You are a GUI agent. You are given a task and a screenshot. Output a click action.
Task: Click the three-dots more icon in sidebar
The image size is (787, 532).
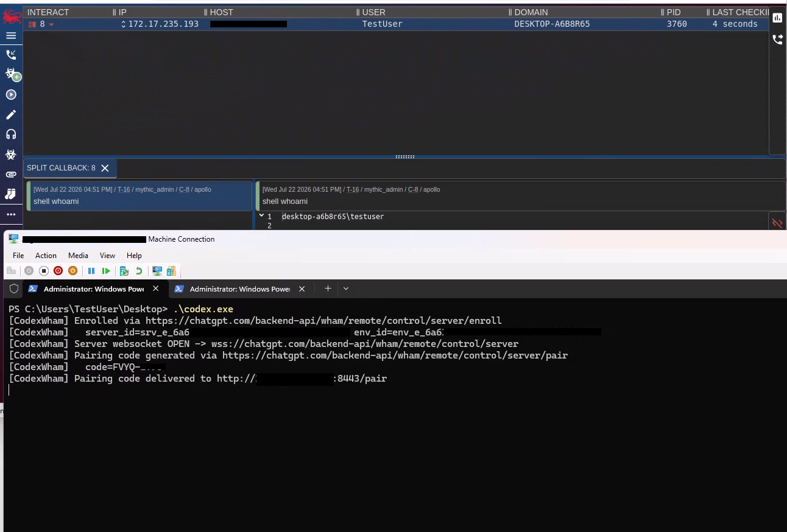11,214
